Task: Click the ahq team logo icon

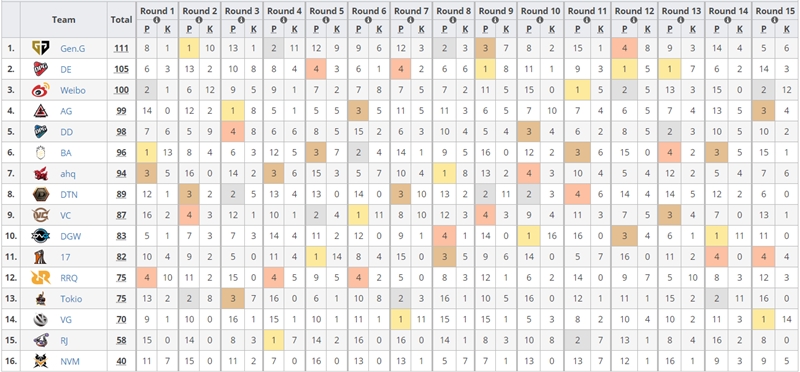Action: pos(41,174)
